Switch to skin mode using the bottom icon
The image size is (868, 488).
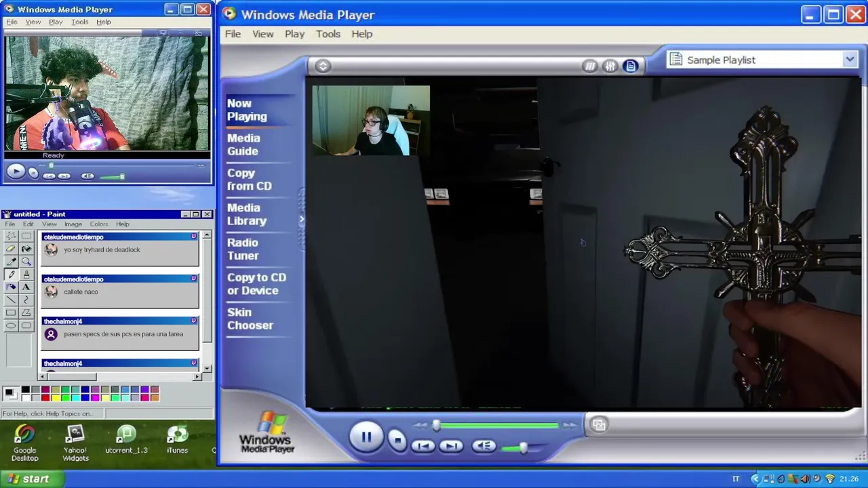(x=599, y=425)
